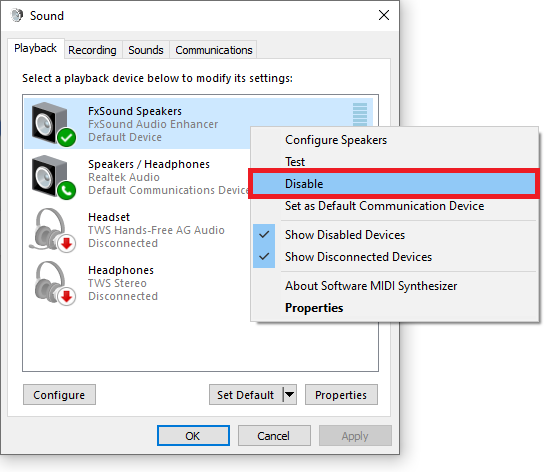Select the 'Headset' device name

tap(109, 217)
